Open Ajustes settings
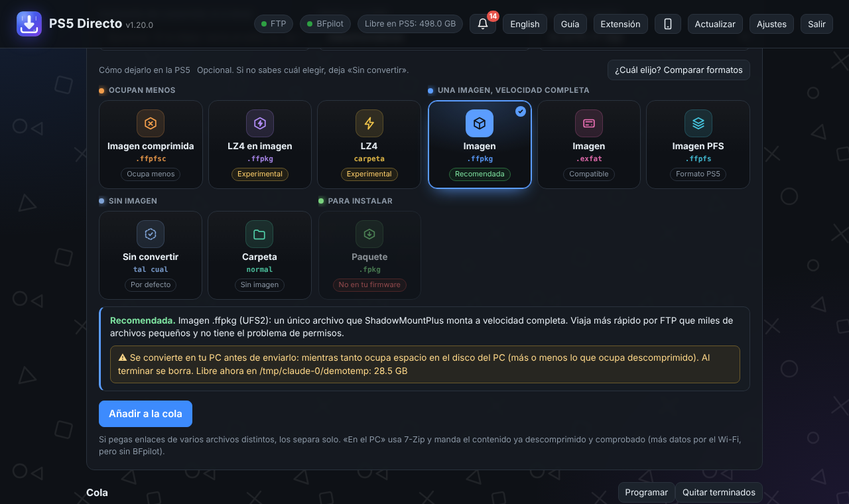Screen dimensions: 849x504 coord(772,24)
